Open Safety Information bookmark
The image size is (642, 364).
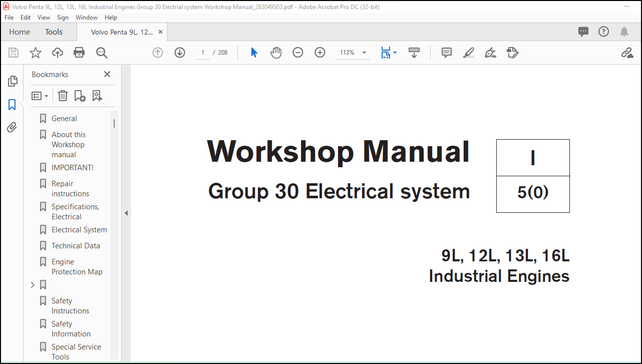(71, 329)
